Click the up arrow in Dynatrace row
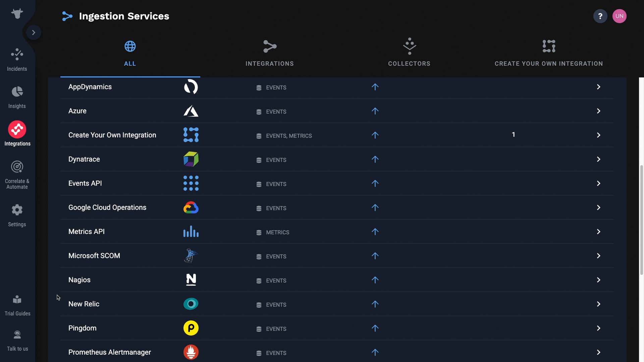 pos(375,159)
